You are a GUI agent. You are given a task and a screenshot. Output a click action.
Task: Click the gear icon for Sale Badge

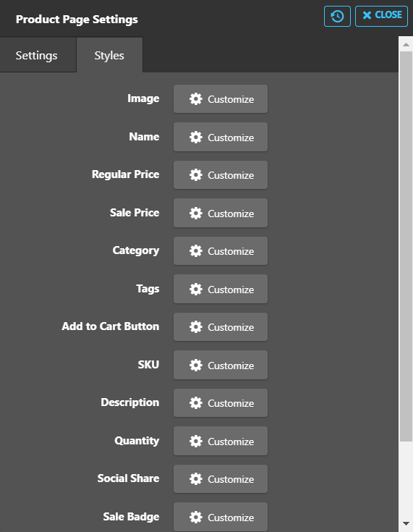(195, 517)
